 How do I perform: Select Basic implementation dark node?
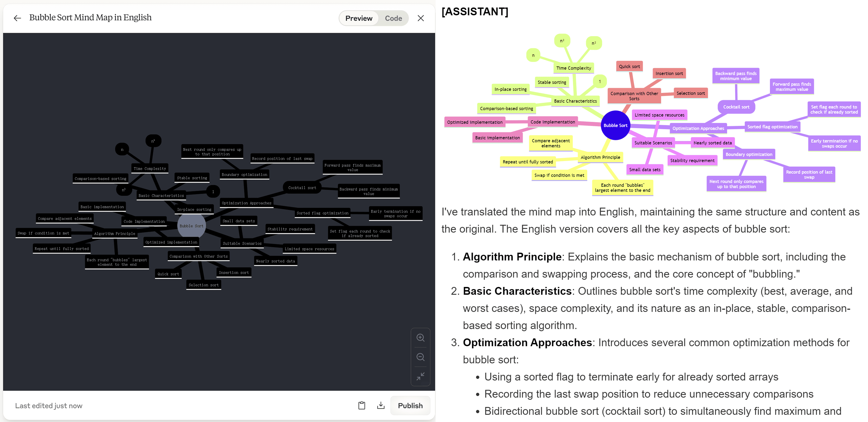click(x=102, y=207)
